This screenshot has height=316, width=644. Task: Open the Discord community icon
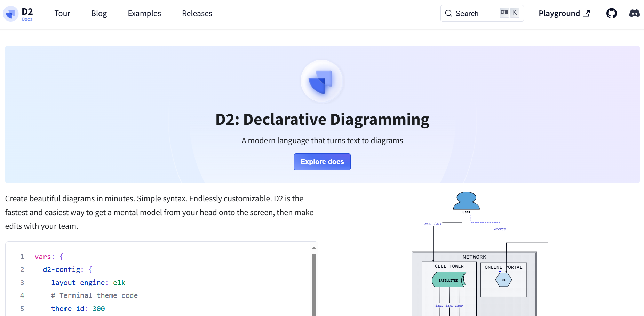(x=634, y=14)
